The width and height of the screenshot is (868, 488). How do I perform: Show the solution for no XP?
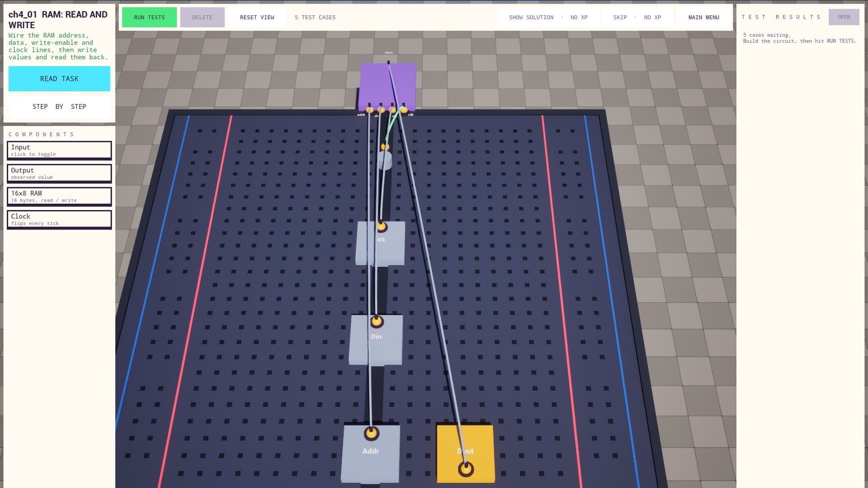548,17
